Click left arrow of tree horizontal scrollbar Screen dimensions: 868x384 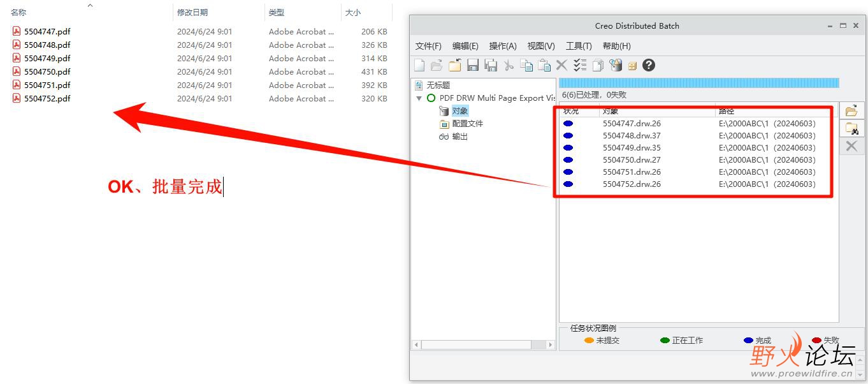417,344
